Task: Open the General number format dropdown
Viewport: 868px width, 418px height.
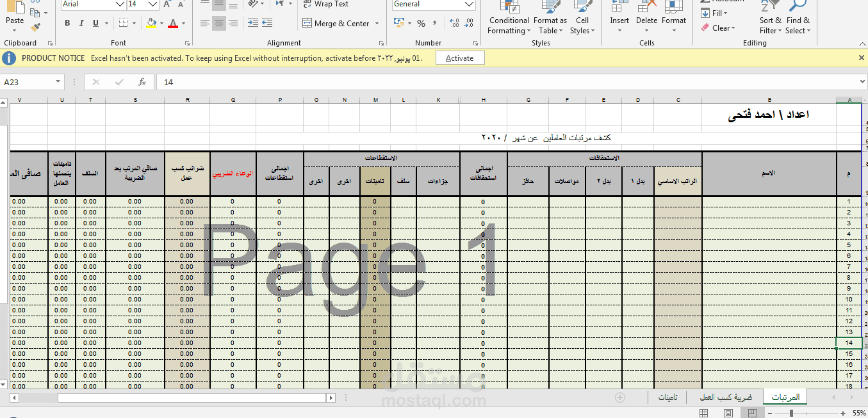Action: pyautogui.click(x=469, y=4)
